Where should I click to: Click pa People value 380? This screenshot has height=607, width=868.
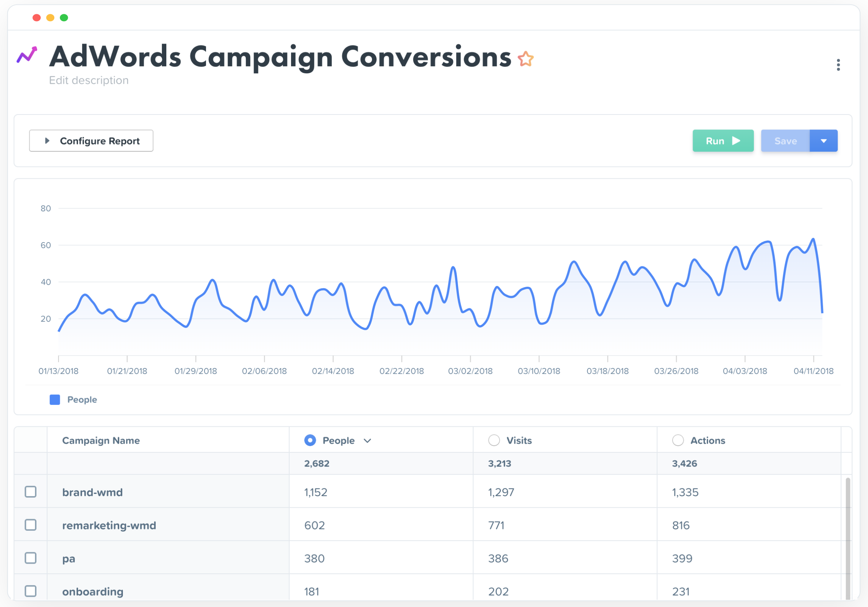coord(314,558)
